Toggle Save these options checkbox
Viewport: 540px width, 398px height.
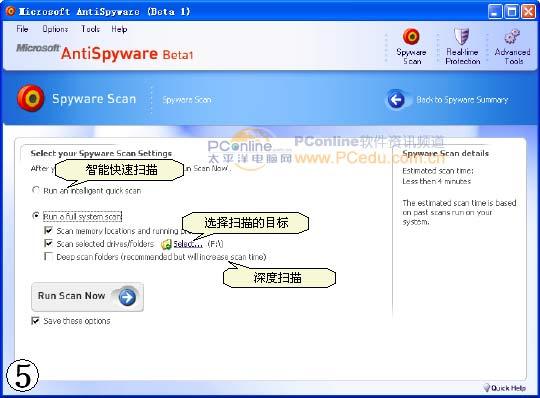[x=35, y=321]
